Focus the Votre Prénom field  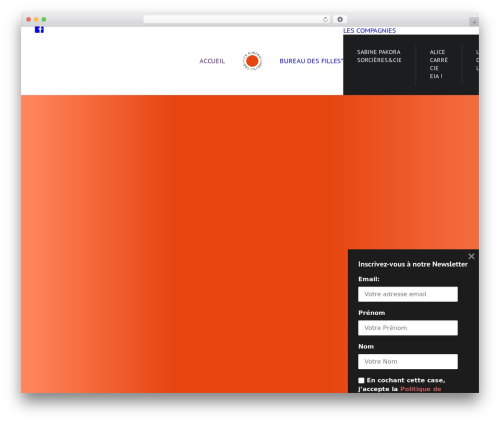coord(408,328)
